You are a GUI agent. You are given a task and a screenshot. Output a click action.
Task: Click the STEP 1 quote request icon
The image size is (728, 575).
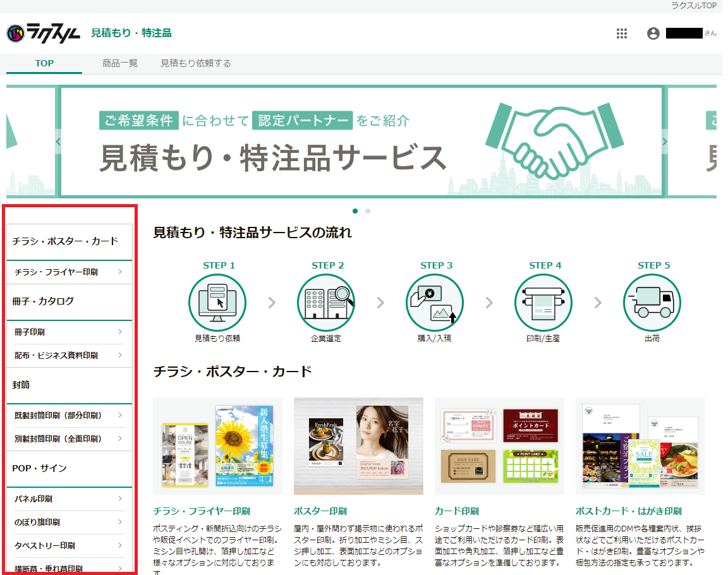point(217,303)
